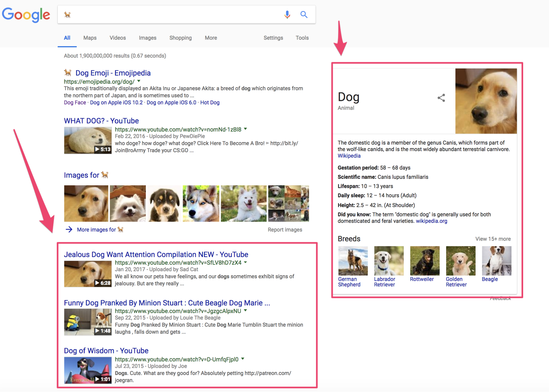Expand dropdown arrow next to nomNd-1zBl8 URL
549x392 pixels.
(246, 129)
